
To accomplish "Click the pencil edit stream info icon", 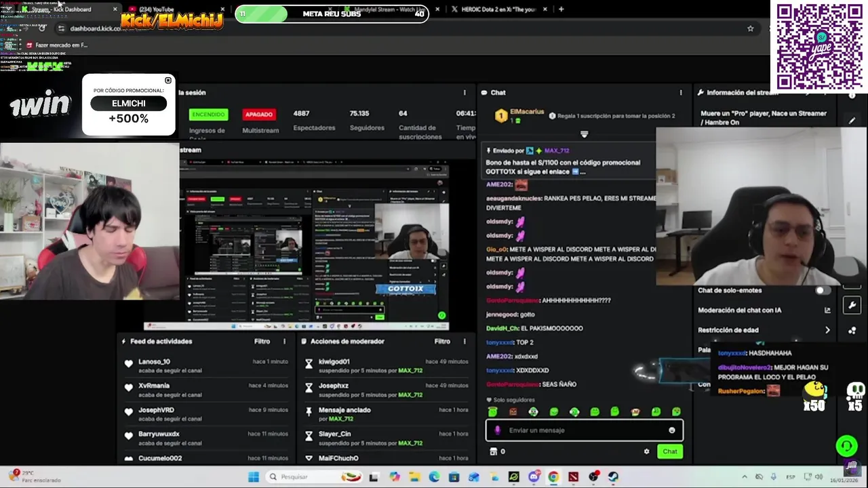I will tap(852, 120).
